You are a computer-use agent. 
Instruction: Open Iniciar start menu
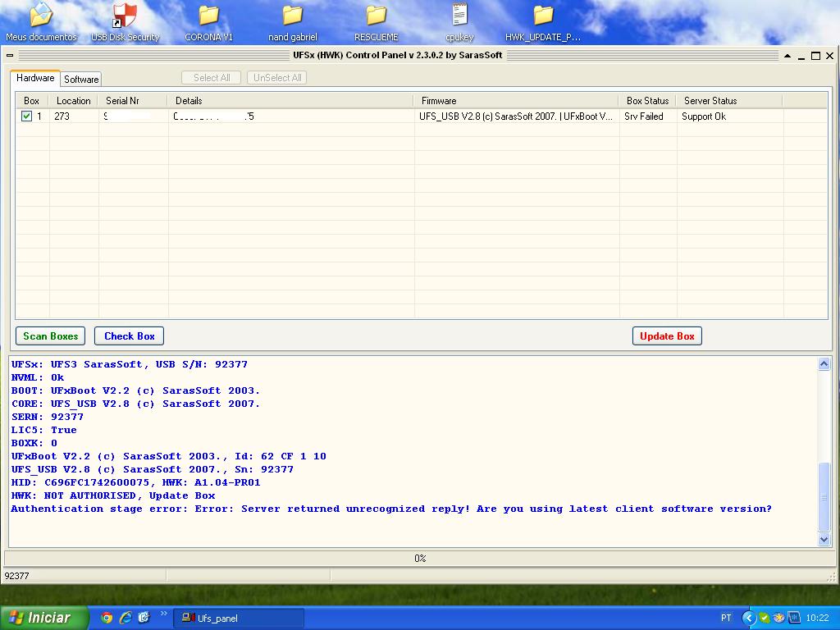[x=44, y=618]
